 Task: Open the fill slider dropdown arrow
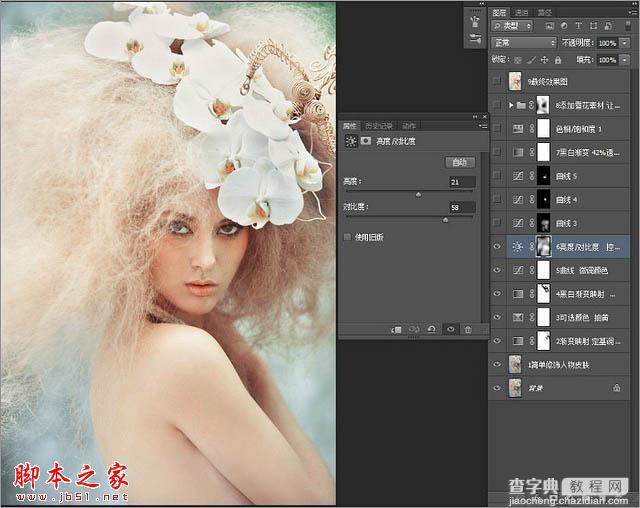[x=625, y=60]
